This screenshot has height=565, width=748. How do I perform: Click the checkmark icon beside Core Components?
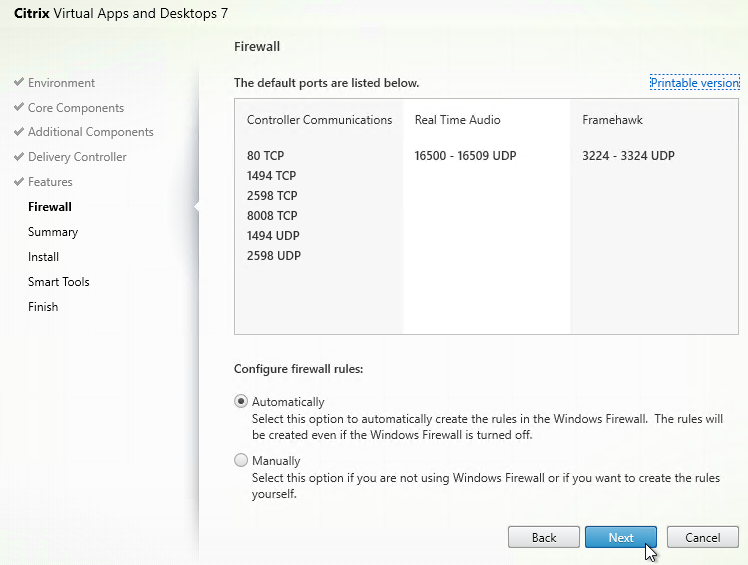[x=19, y=108]
